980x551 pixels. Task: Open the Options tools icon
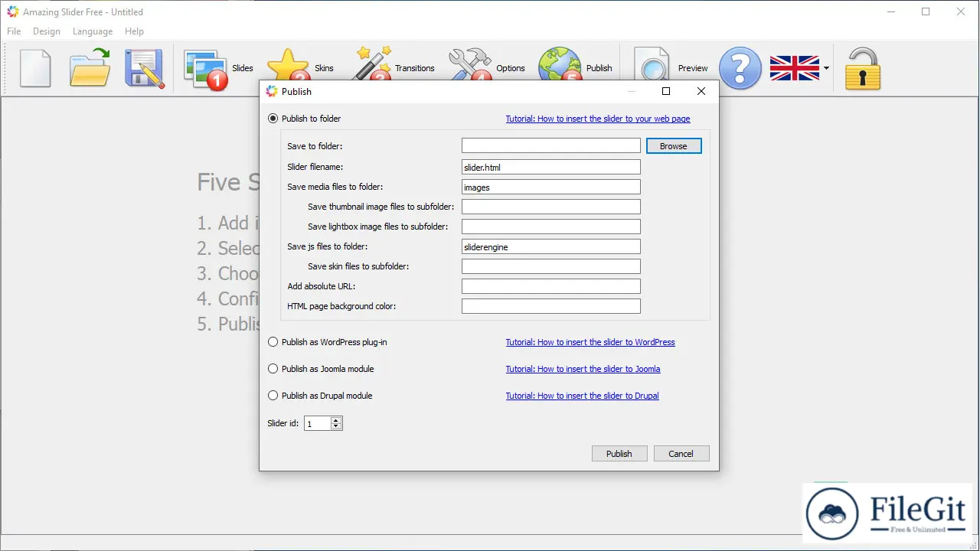[470, 66]
